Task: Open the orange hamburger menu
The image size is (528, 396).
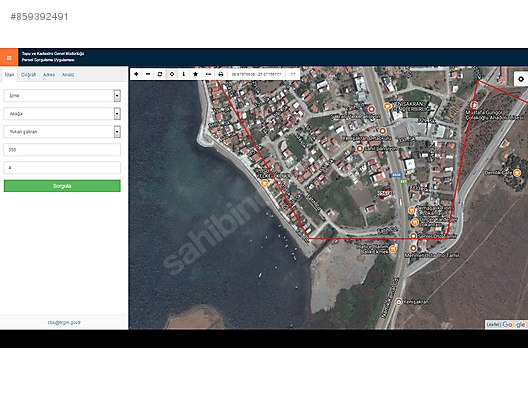Action: pyautogui.click(x=9, y=58)
